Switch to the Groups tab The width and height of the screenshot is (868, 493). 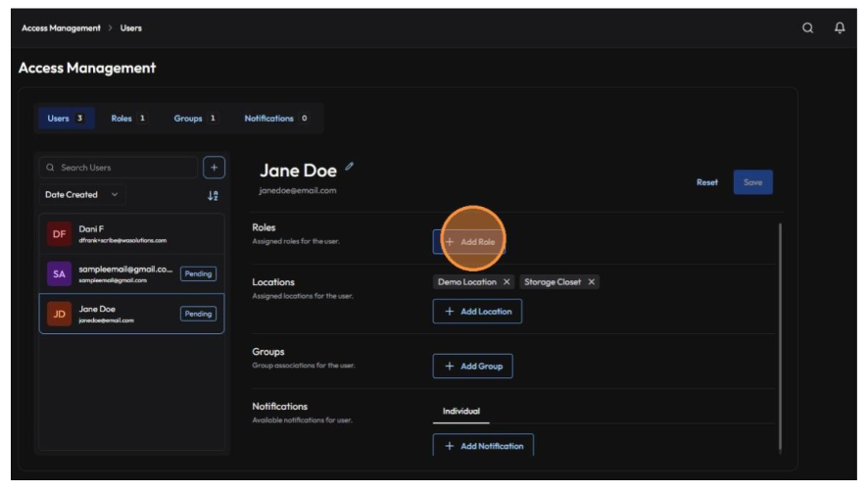tap(195, 118)
